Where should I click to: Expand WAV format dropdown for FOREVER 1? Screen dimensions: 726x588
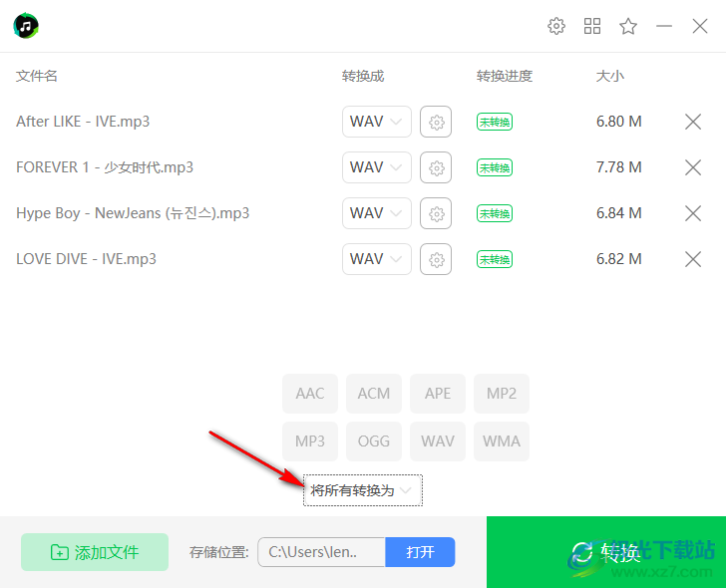click(x=377, y=167)
